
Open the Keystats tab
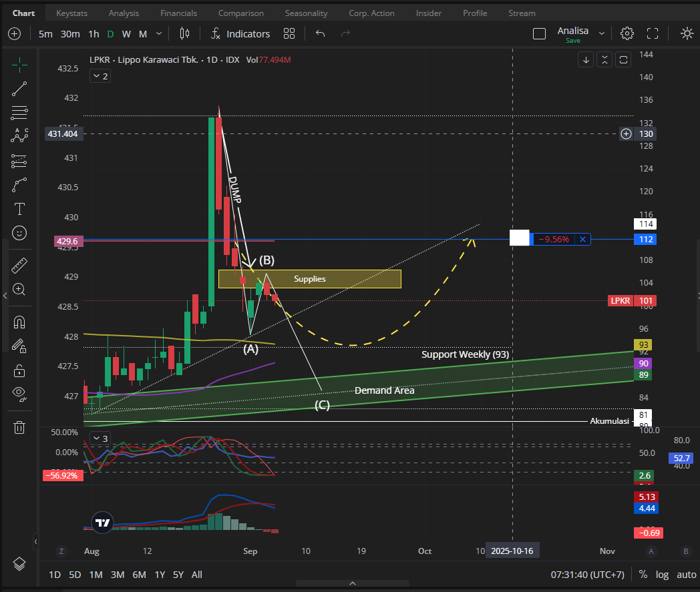pos(72,13)
